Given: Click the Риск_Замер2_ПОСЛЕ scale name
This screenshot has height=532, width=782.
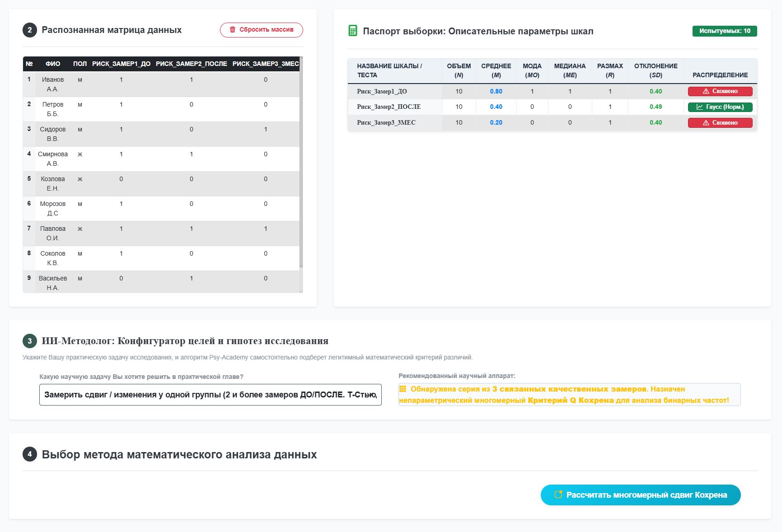Looking at the screenshot, I should [x=389, y=107].
